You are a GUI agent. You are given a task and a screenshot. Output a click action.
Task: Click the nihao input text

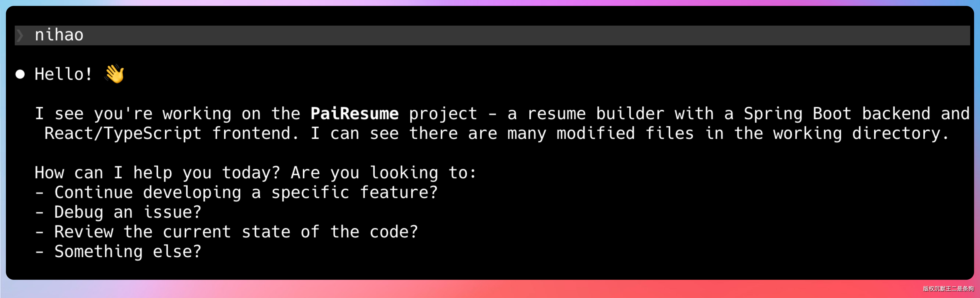(59, 35)
